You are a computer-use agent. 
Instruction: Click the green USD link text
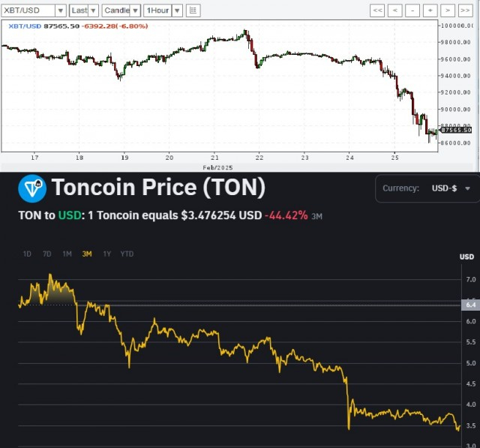(x=70, y=215)
